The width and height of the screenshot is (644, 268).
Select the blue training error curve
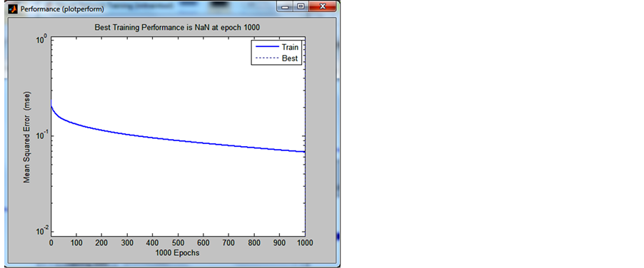click(178, 141)
